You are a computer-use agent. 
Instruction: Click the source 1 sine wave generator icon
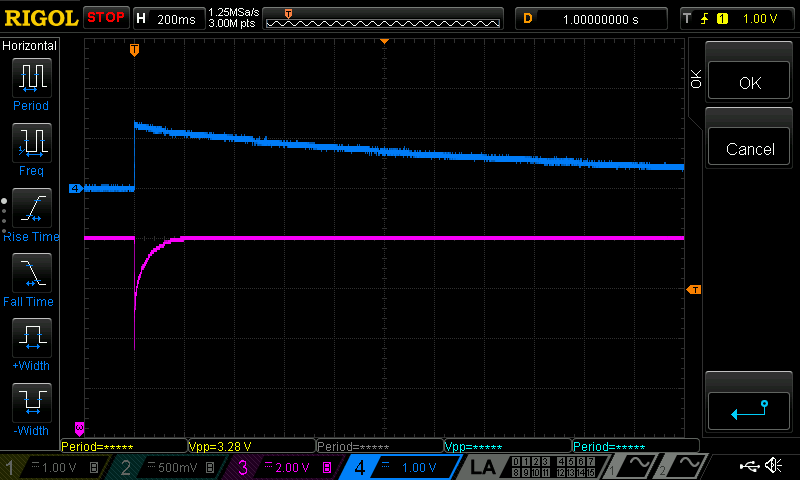632,466
